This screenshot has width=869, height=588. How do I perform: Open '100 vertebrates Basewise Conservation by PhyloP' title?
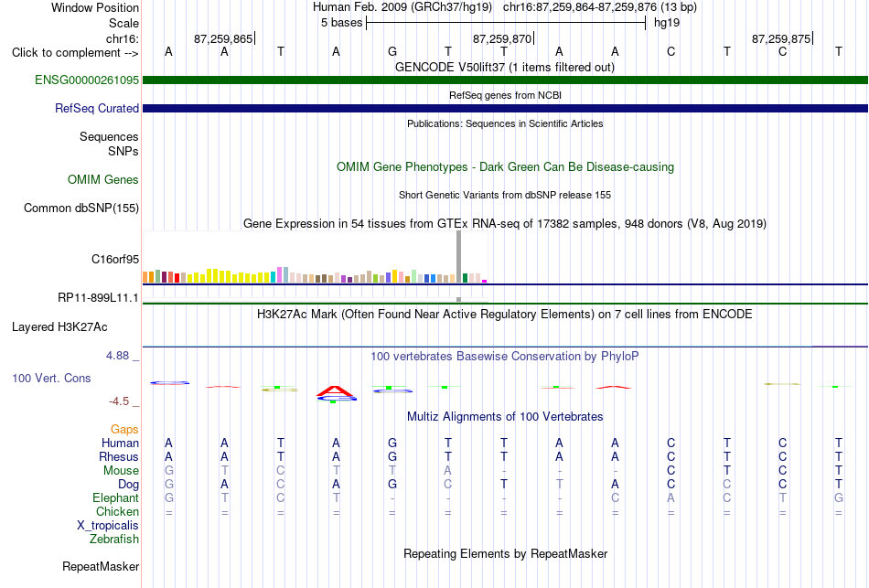point(505,357)
